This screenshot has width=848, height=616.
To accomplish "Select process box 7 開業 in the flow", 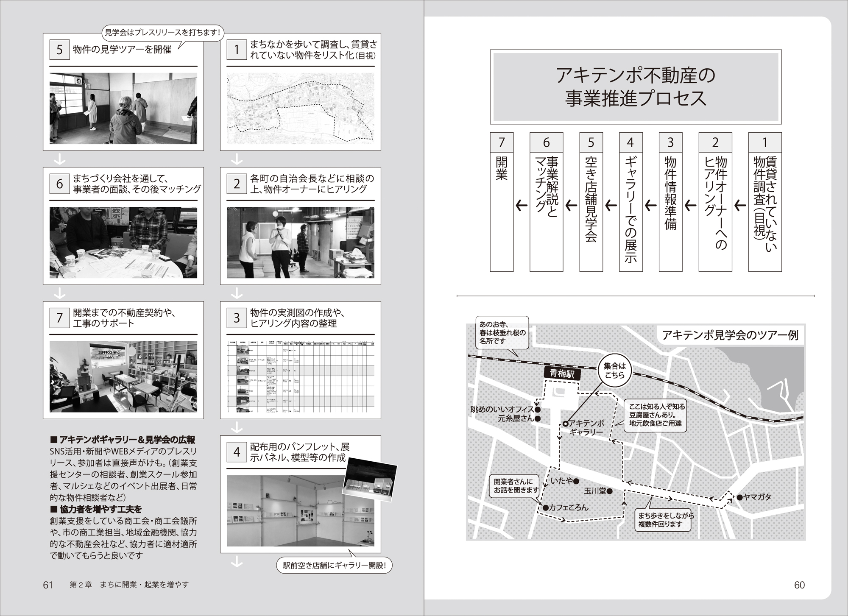I will 502,203.
